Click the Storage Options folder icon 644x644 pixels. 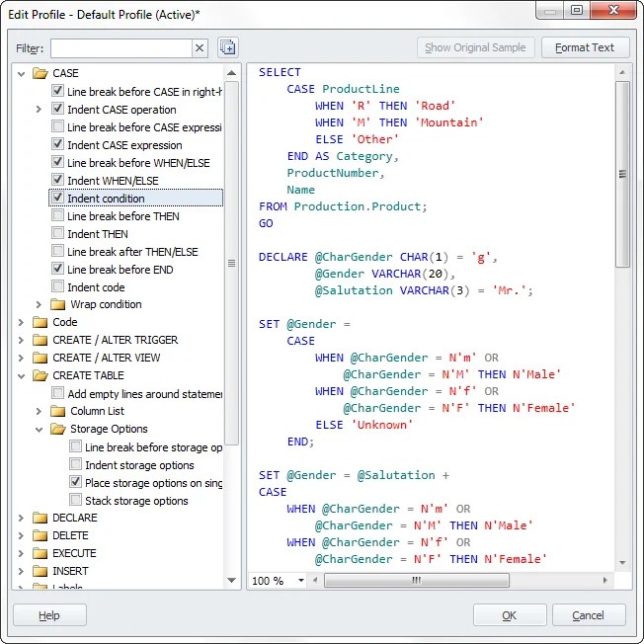coord(58,429)
